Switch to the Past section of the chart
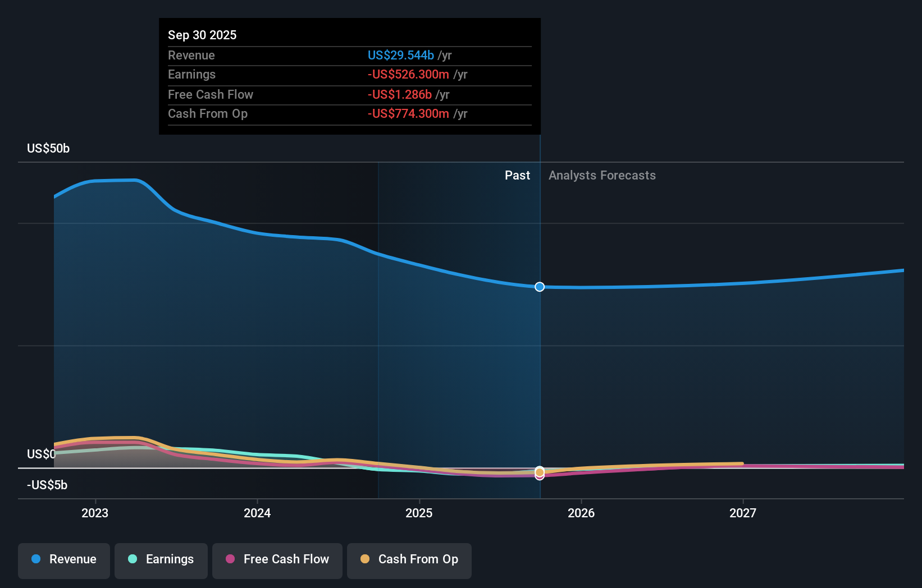 point(517,175)
